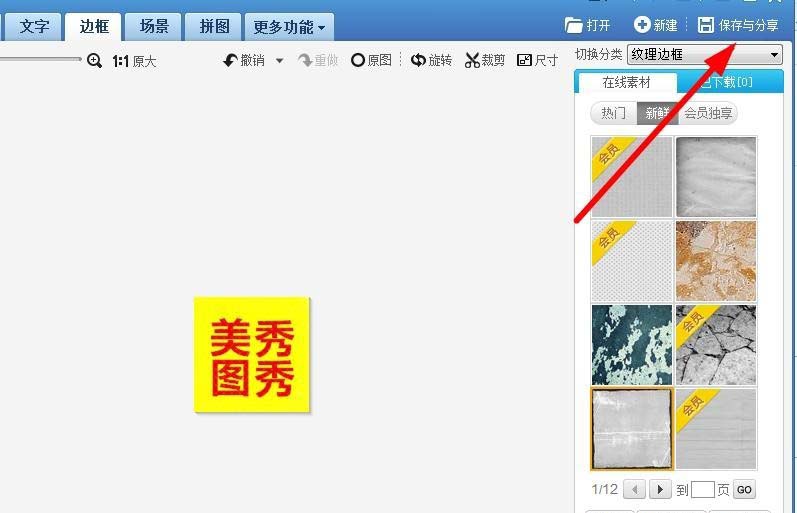Pick the cracked stone member texture

click(716, 345)
